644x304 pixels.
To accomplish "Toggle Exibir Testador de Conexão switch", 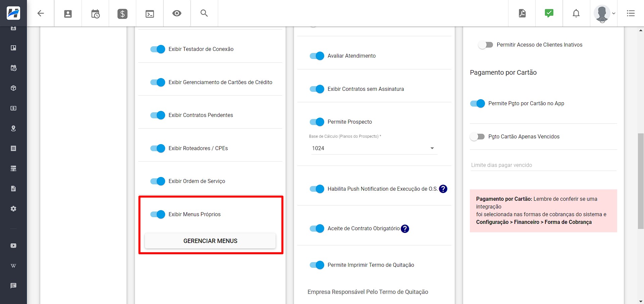I will pyautogui.click(x=157, y=49).
